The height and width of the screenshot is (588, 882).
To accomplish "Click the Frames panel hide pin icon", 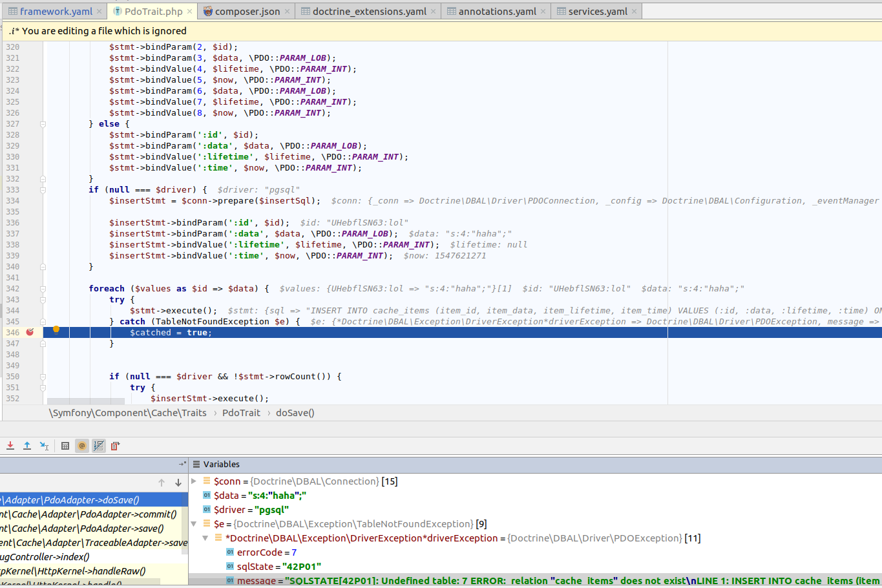I will pyautogui.click(x=182, y=464).
